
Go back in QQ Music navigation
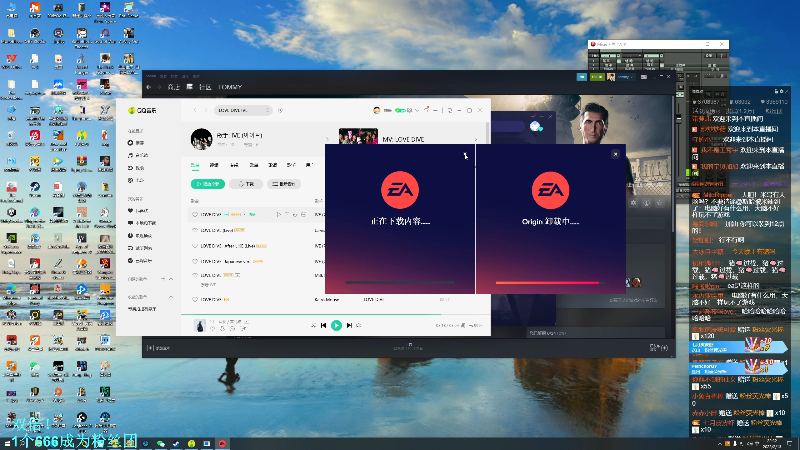195,110
